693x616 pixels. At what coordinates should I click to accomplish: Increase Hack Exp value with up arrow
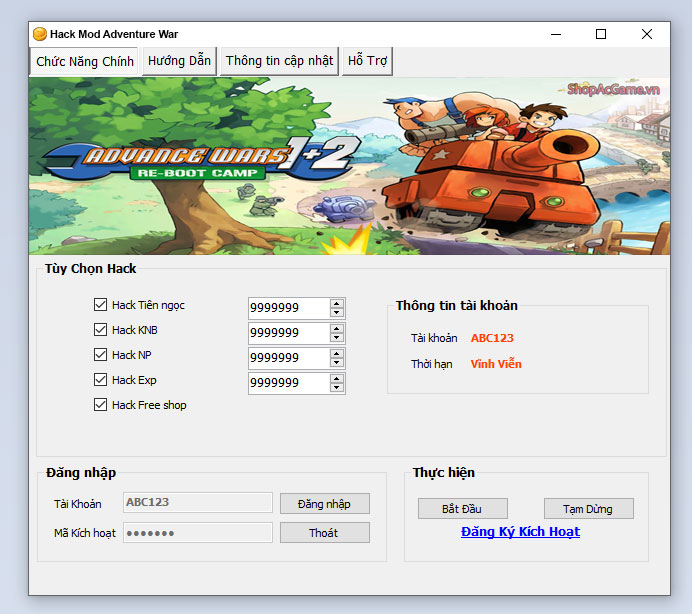pyautogui.click(x=337, y=379)
